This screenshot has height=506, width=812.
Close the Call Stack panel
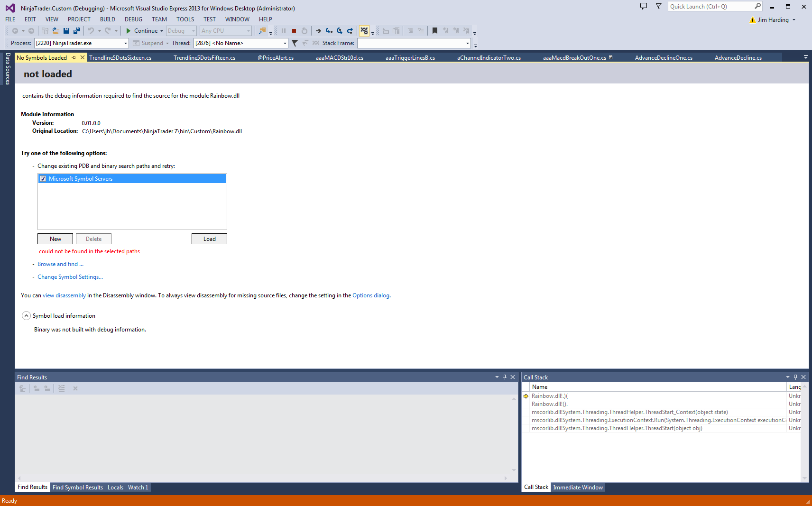(803, 377)
